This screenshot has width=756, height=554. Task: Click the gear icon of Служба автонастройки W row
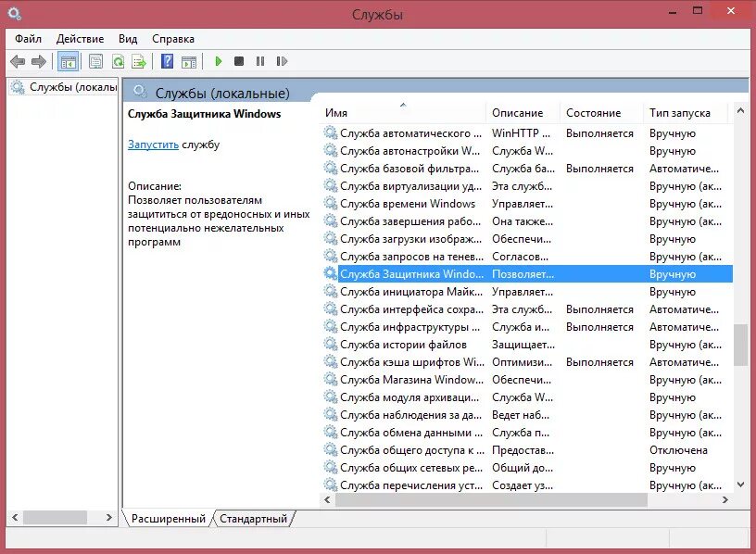coord(330,150)
